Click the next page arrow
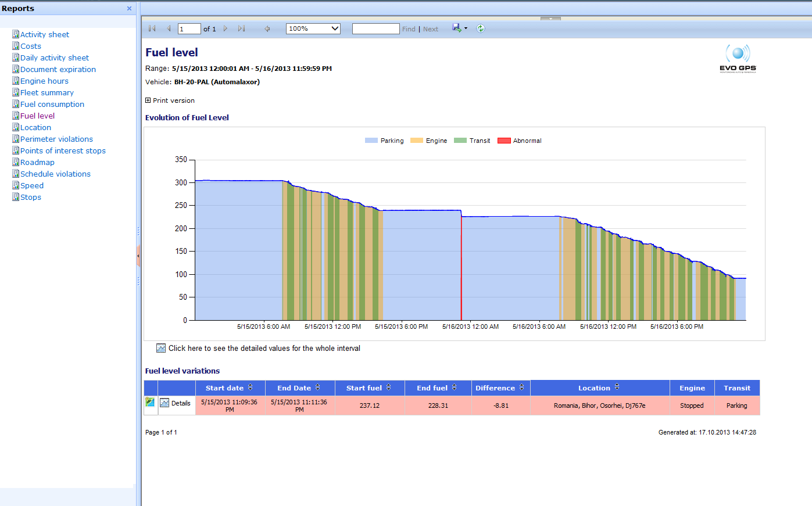The image size is (812, 506). 226,28
